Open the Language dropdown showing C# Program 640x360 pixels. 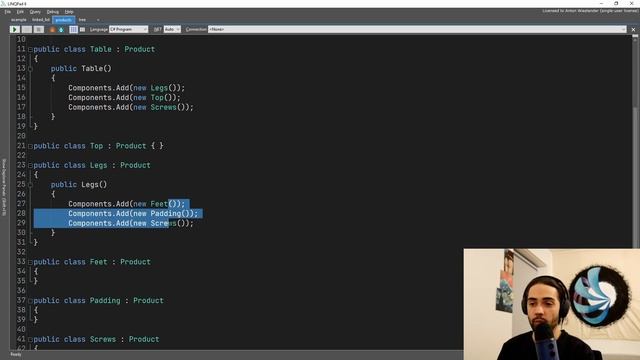tap(128, 29)
